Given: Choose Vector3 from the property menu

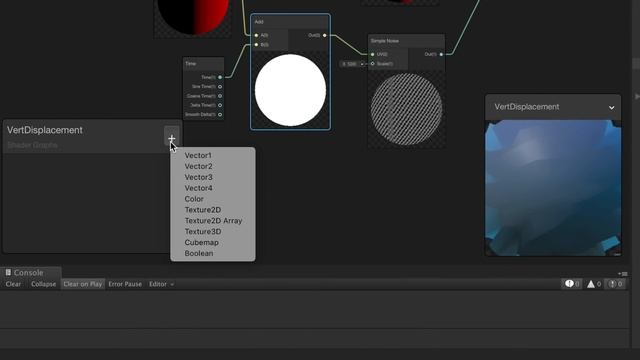Looking at the screenshot, I should [x=198, y=177].
